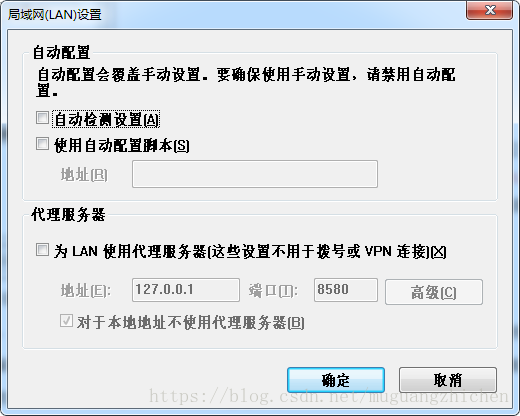The width and height of the screenshot is (520, 416).
Task: Click the port field showing 8580
Action: (346, 290)
